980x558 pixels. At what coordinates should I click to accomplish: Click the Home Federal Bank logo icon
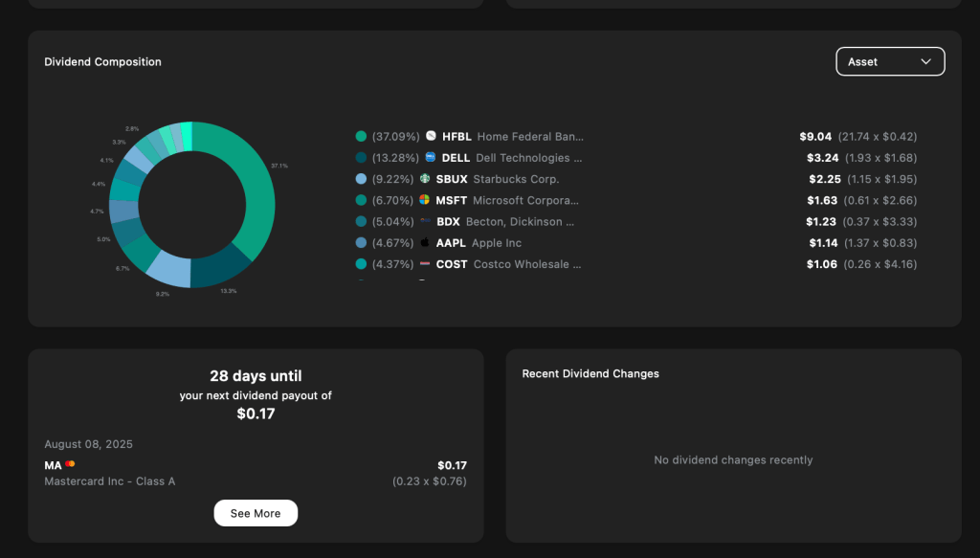click(x=431, y=137)
